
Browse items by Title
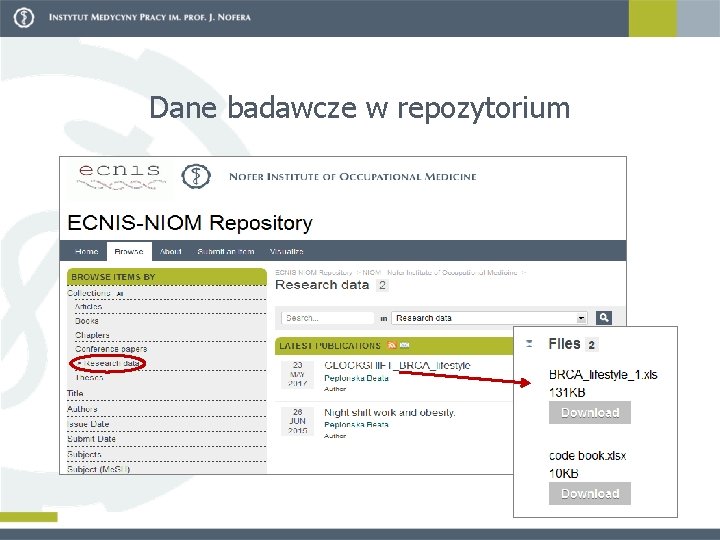click(75, 393)
